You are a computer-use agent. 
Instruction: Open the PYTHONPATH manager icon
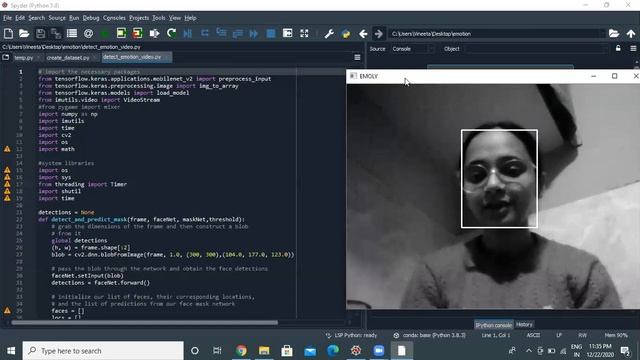point(346,33)
